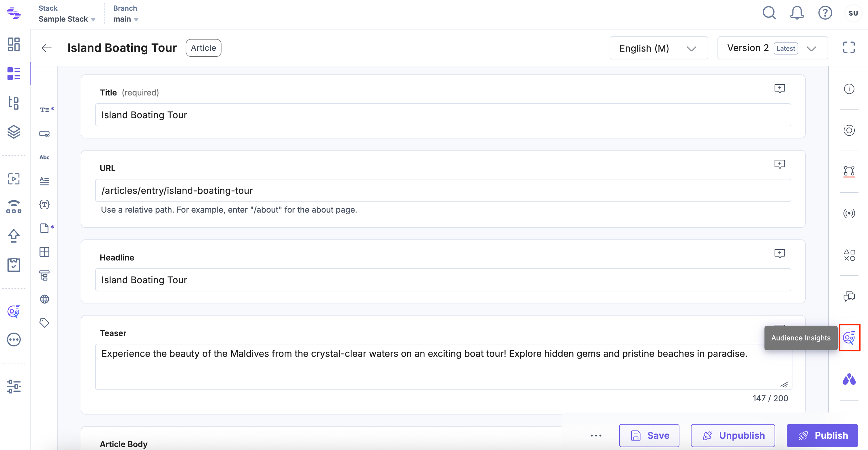
Task: Open Content Models in left sidebar
Action: tap(14, 102)
